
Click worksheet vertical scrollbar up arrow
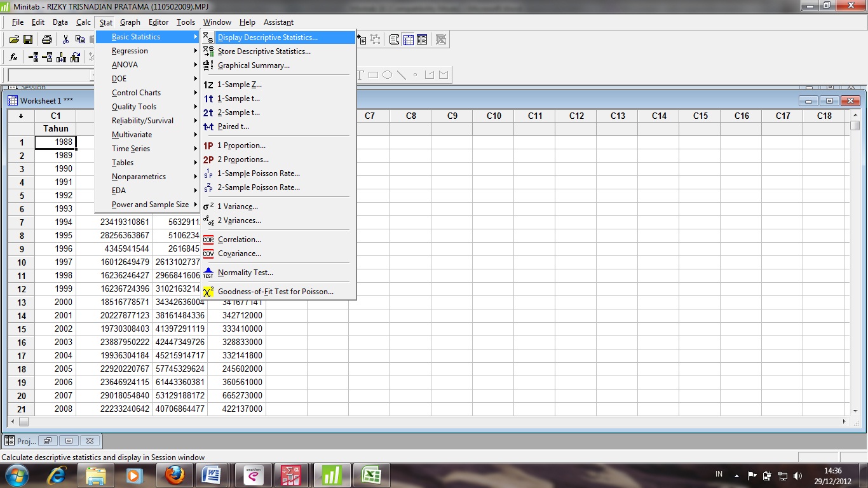point(855,115)
